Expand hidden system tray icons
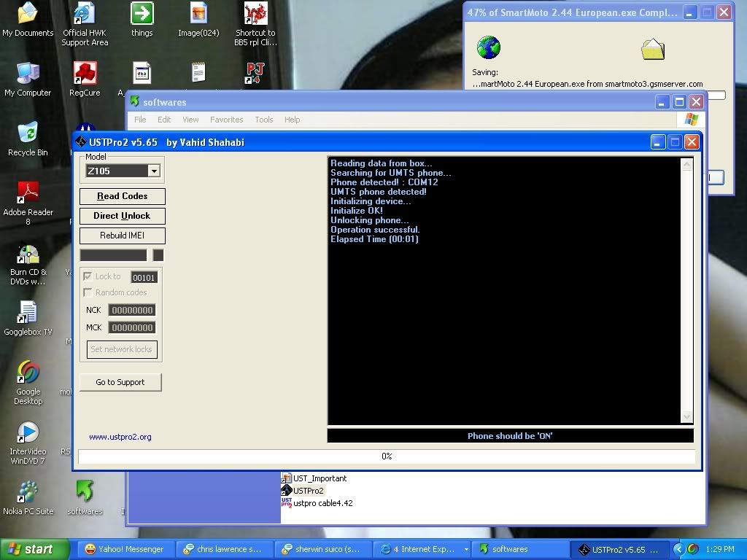The image size is (747, 560). (678, 549)
